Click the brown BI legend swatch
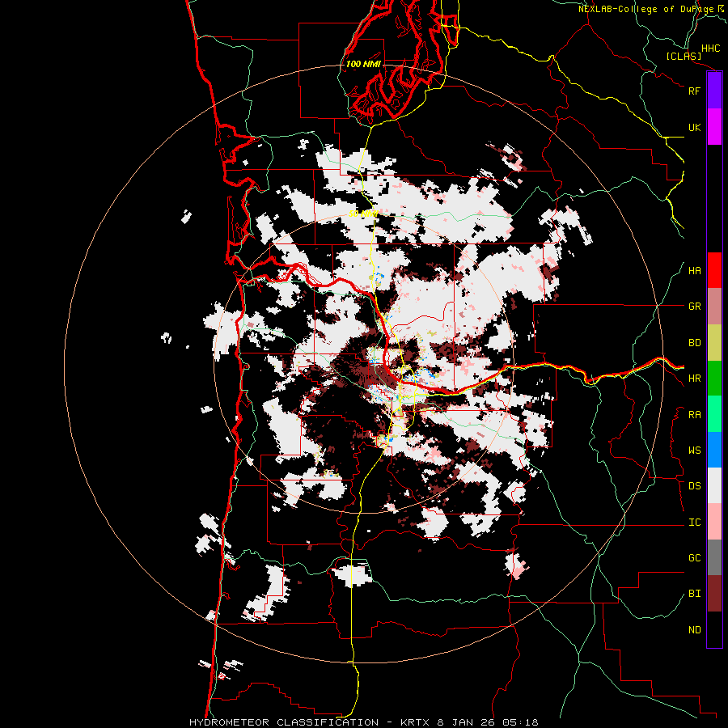 tap(714, 594)
